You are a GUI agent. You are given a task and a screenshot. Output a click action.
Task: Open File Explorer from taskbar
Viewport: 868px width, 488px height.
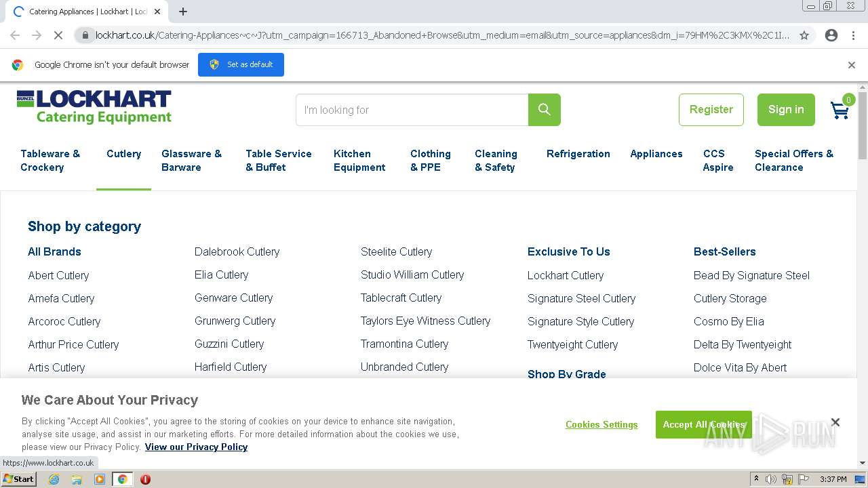pos(77,479)
